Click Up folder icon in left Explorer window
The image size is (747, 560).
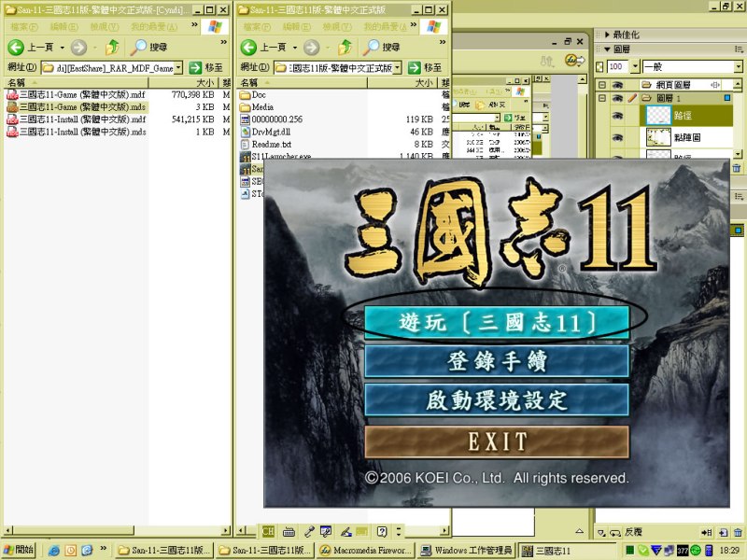[112, 48]
